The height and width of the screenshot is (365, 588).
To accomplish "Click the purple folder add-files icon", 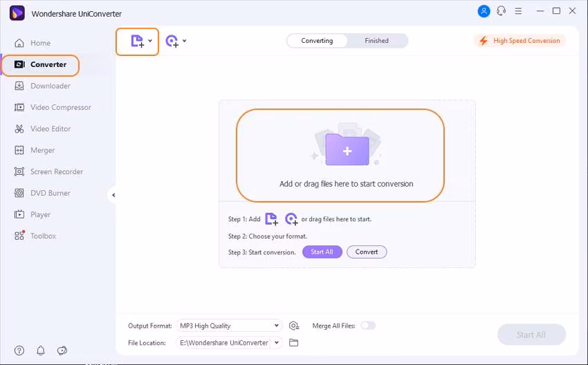I will [x=347, y=149].
